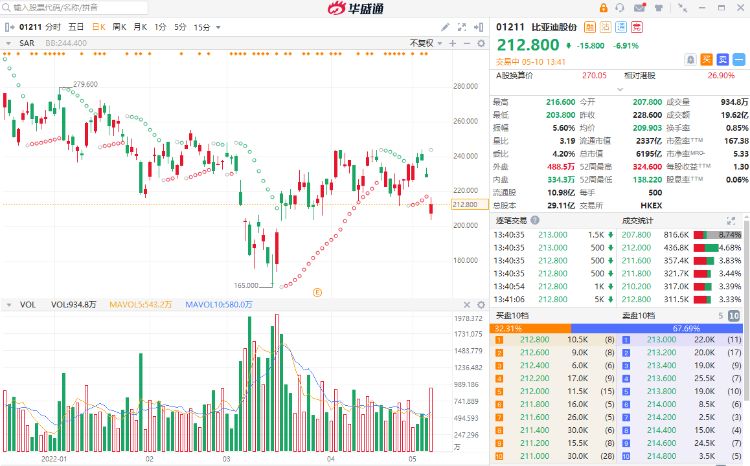This screenshot has width=750, height=466.
Task: Click the blue 卖 sell button
Action: pyautogui.click(x=722, y=60)
